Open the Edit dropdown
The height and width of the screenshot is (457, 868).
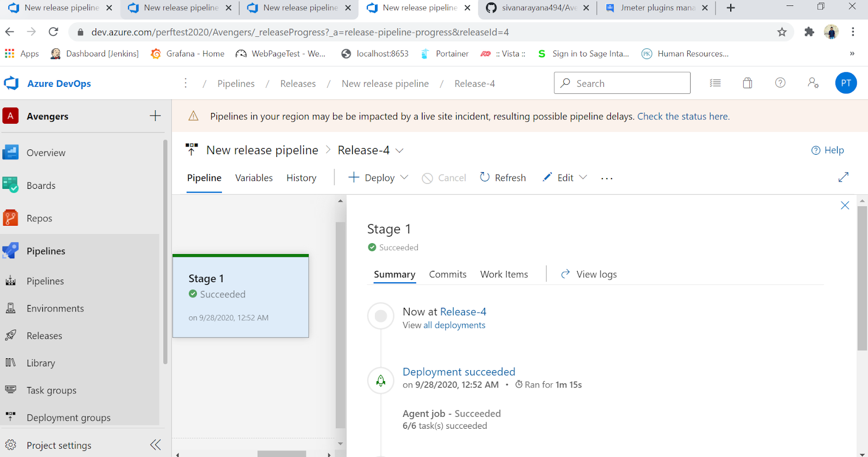pyautogui.click(x=564, y=177)
